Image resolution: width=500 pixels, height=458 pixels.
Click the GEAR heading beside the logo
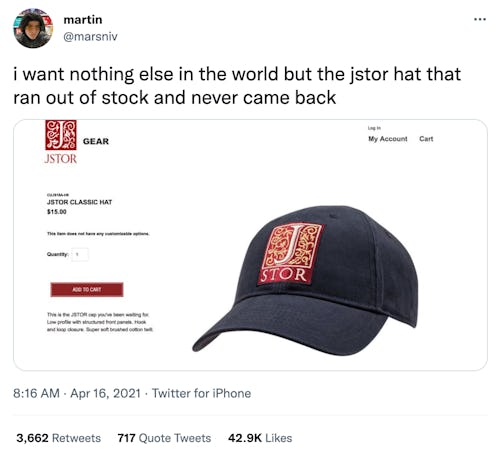point(96,141)
